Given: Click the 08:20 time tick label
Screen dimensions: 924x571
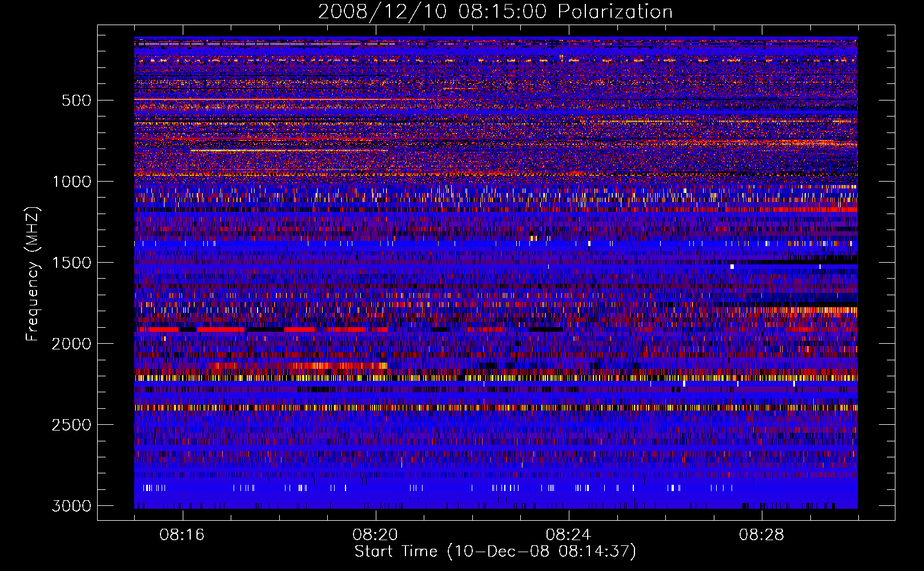Looking at the screenshot, I should point(375,535).
